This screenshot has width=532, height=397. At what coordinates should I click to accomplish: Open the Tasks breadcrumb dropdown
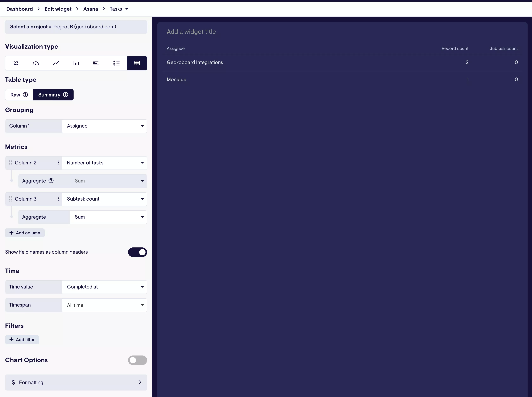(x=119, y=9)
